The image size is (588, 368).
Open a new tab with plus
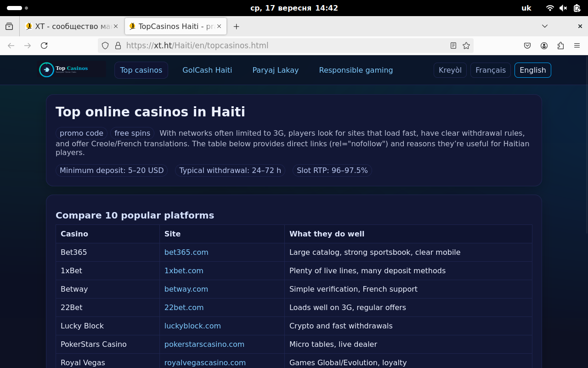tap(236, 26)
